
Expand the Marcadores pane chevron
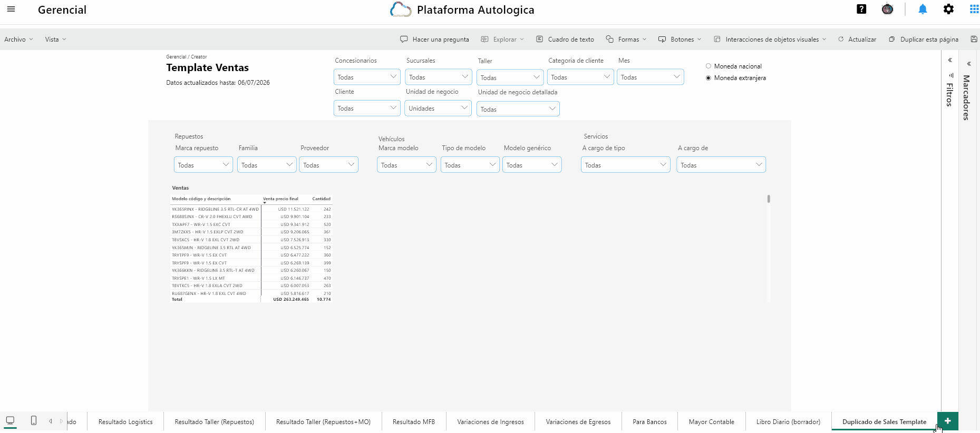click(x=969, y=64)
